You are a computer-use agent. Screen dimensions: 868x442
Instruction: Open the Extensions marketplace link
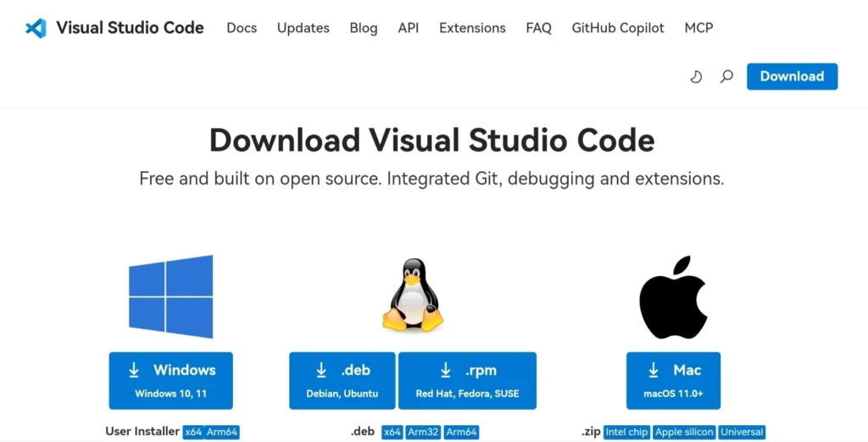click(472, 28)
